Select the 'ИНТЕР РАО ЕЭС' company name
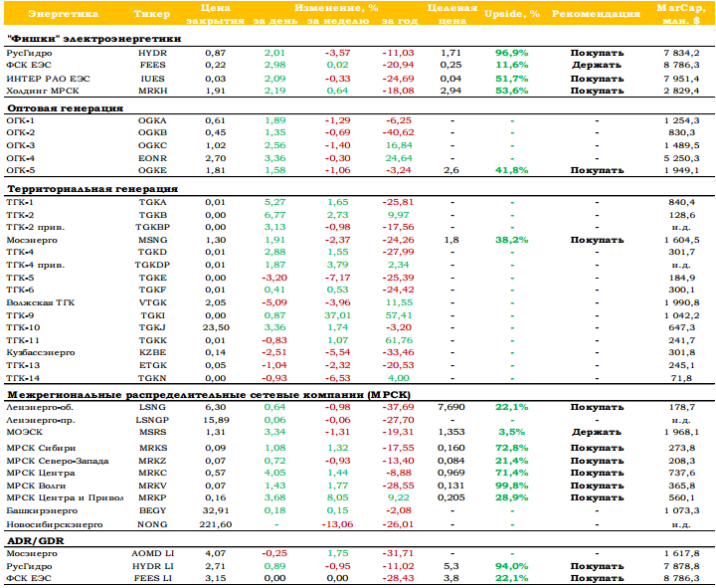Image resolution: width=716 pixels, height=588 pixels. coord(48,79)
